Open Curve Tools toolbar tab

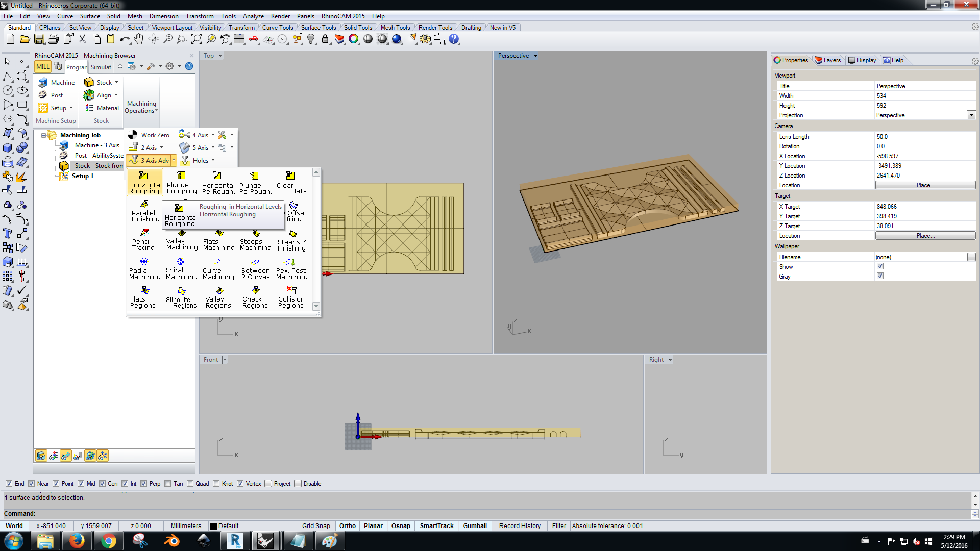(277, 28)
